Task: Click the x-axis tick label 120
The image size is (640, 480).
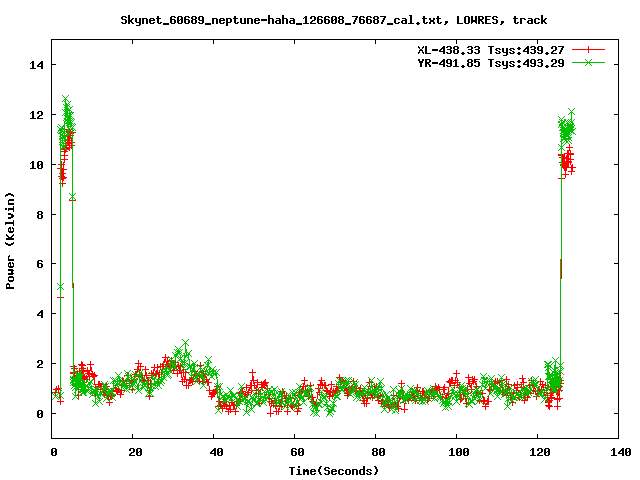Action: (539, 452)
